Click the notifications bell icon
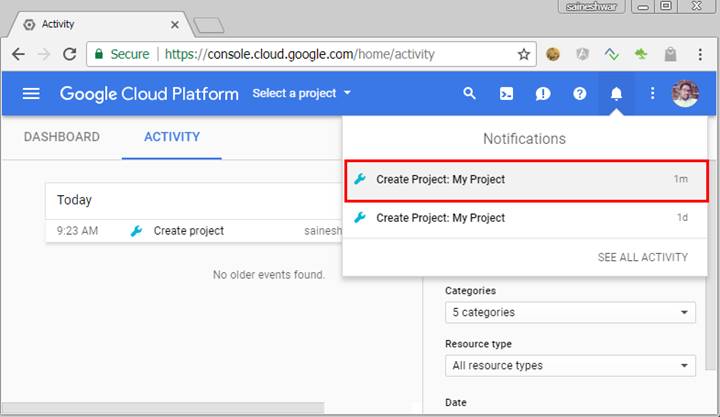This screenshot has width=720, height=417. [616, 94]
